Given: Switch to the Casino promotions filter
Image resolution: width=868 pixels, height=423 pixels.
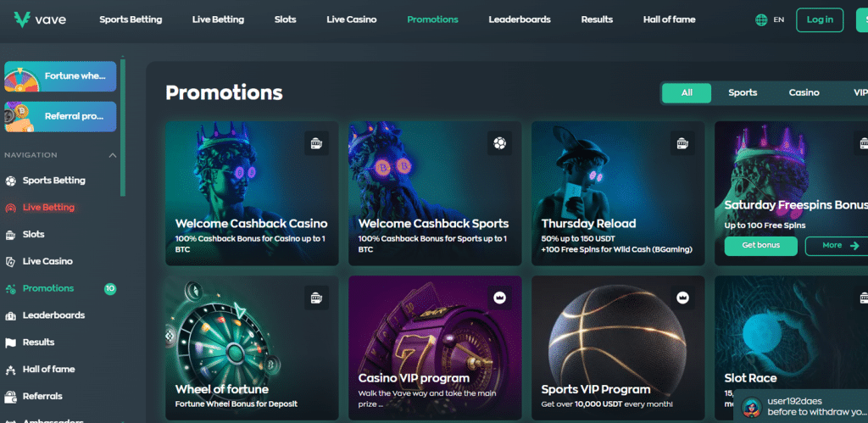Looking at the screenshot, I should pos(804,93).
